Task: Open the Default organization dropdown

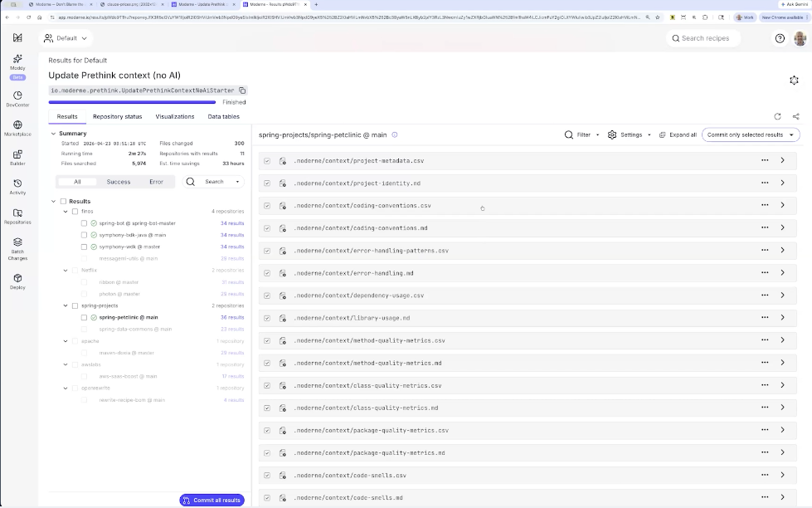Action: (x=66, y=38)
